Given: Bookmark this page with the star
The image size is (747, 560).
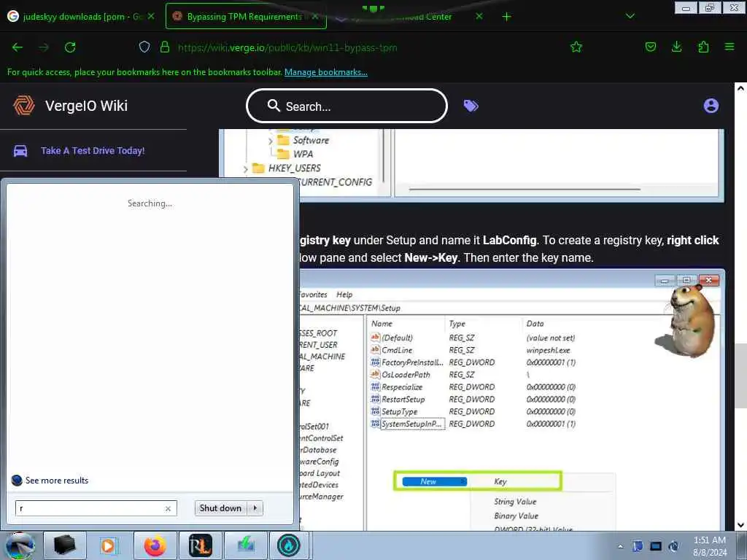Looking at the screenshot, I should point(576,47).
